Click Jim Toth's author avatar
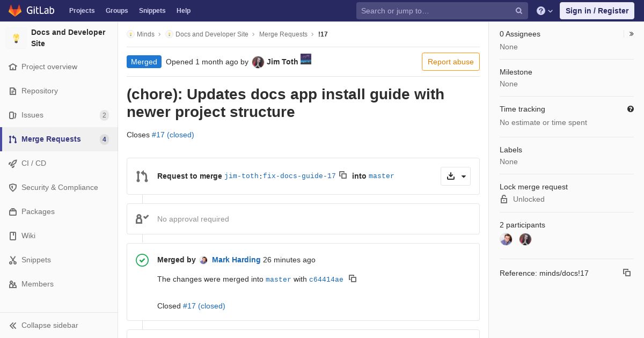This screenshot has height=338, width=644. (258, 62)
